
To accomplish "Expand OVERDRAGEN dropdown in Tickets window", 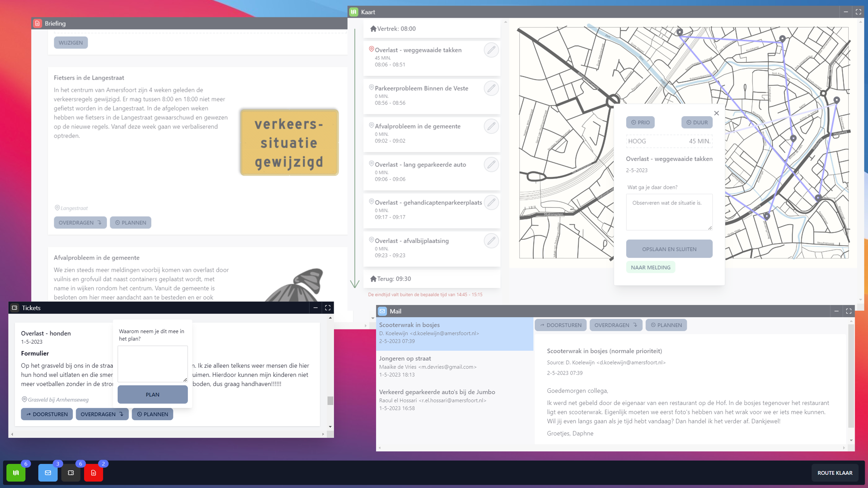I will pos(102,414).
